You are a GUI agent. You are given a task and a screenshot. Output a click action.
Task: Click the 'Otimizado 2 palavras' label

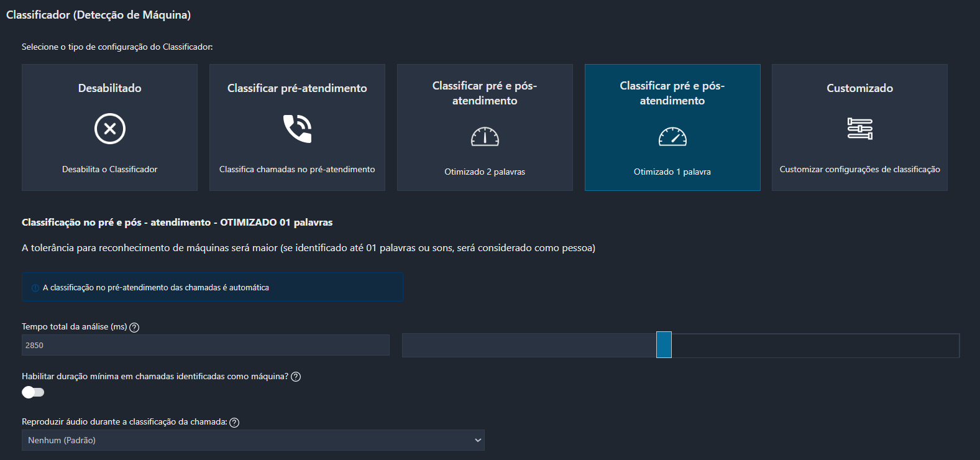[485, 172]
